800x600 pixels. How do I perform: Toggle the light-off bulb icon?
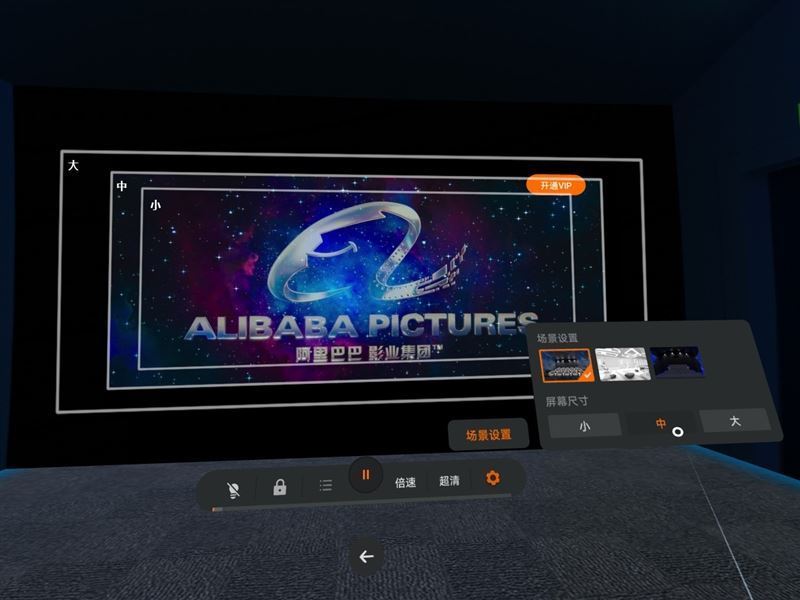tap(233, 490)
